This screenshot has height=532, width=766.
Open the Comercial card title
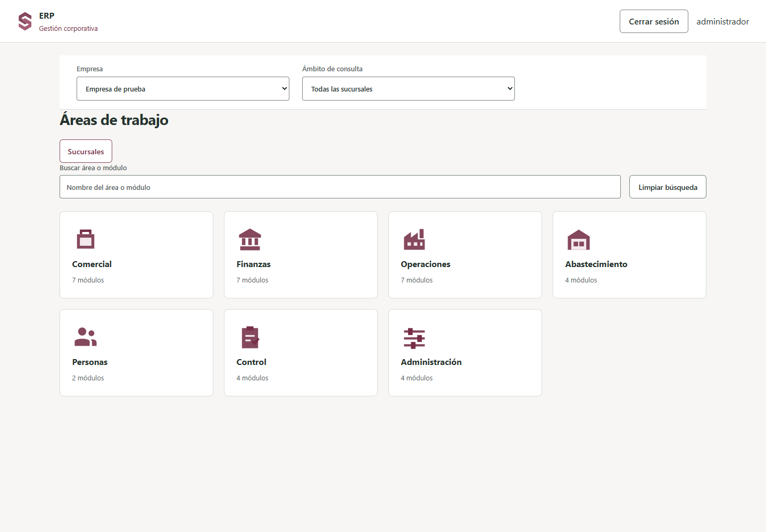point(92,264)
